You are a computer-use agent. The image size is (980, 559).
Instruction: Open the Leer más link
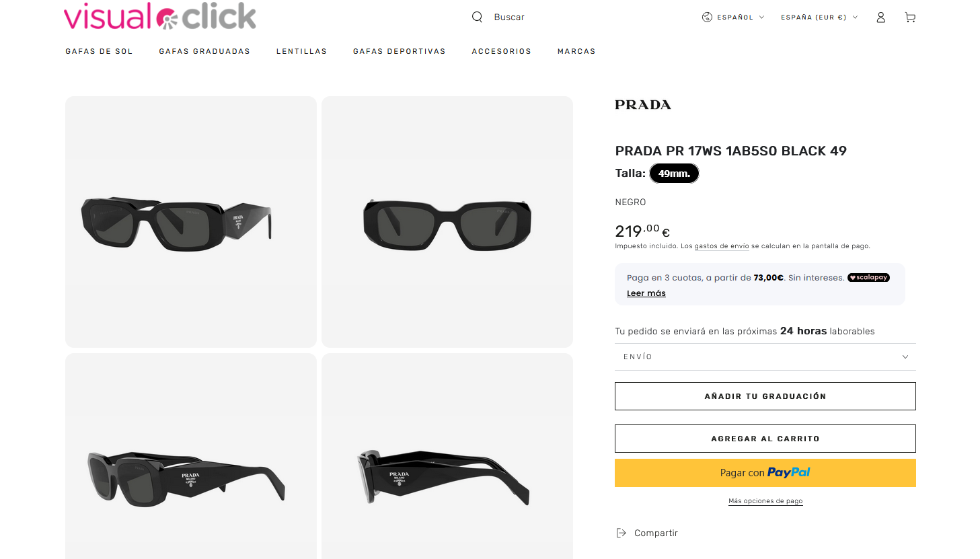(x=646, y=293)
